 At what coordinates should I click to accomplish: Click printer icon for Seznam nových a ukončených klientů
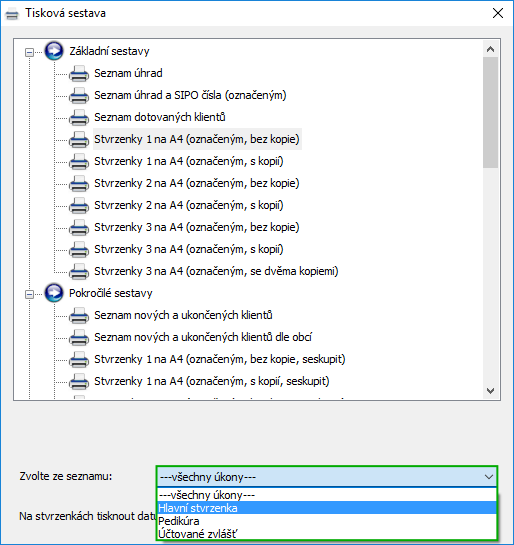(x=79, y=316)
